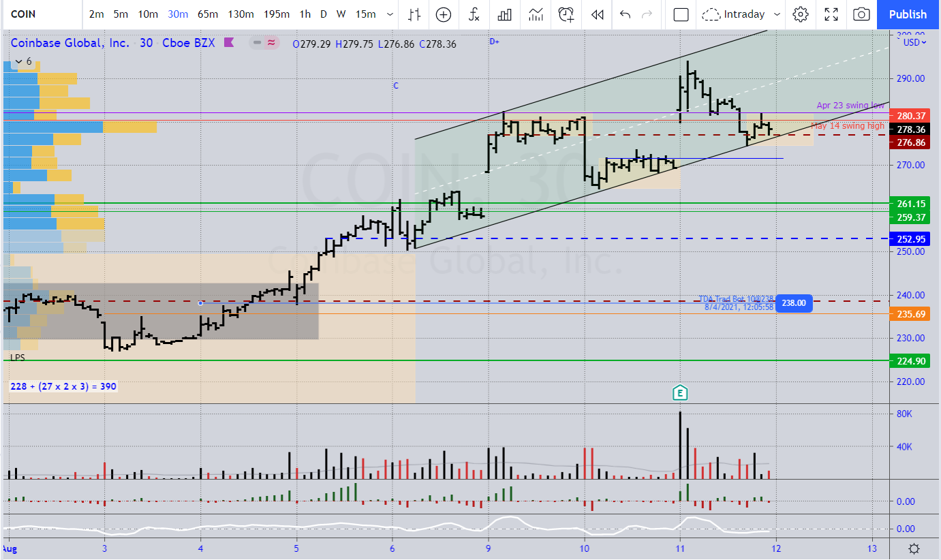Screen dimensions: 941x560
Task: Enter fullscreen mode
Action: coord(831,14)
